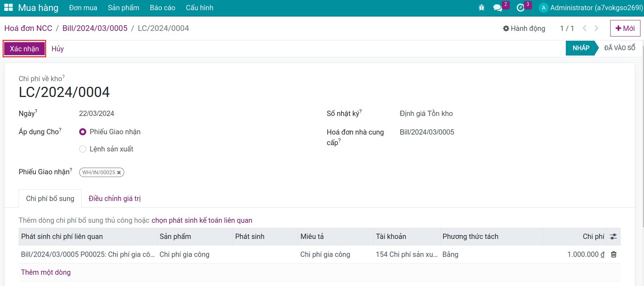Open the debug bug icon menu
The image size is (644, 286).
[x=481, y=8]
